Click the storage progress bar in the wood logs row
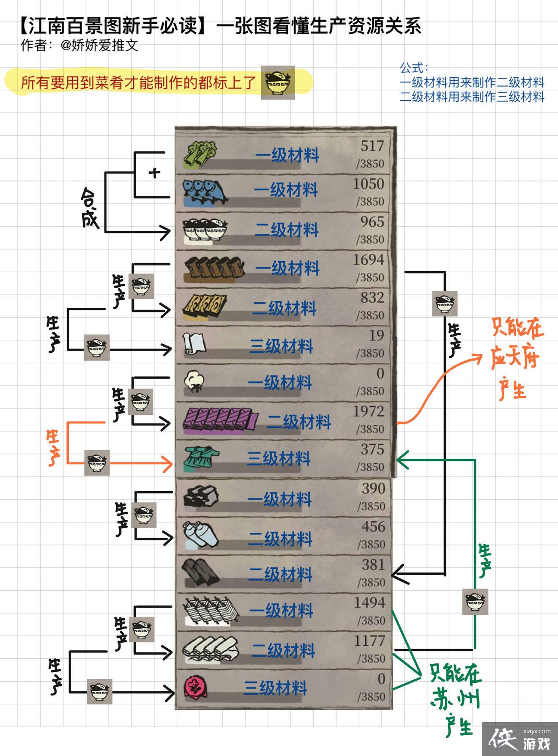 pos(242,279)
